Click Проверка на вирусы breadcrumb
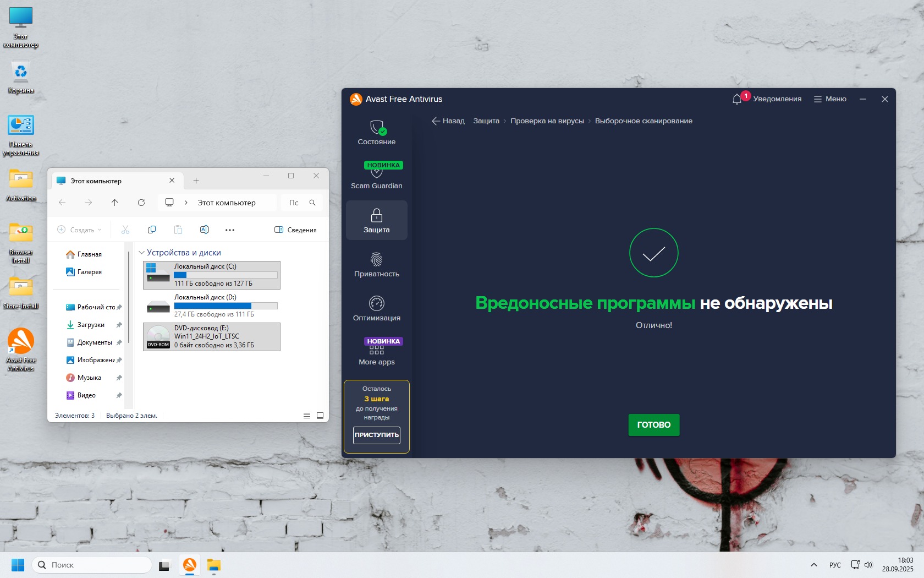Image resolution: width=924 pixels, height=578 pixels. [x=547, y=121]
